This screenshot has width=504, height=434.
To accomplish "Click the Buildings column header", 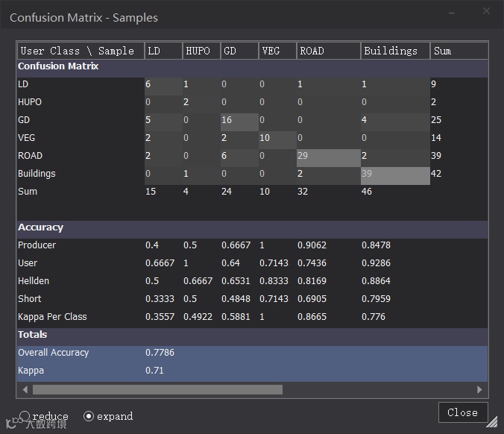I will [x=395, y=51].
